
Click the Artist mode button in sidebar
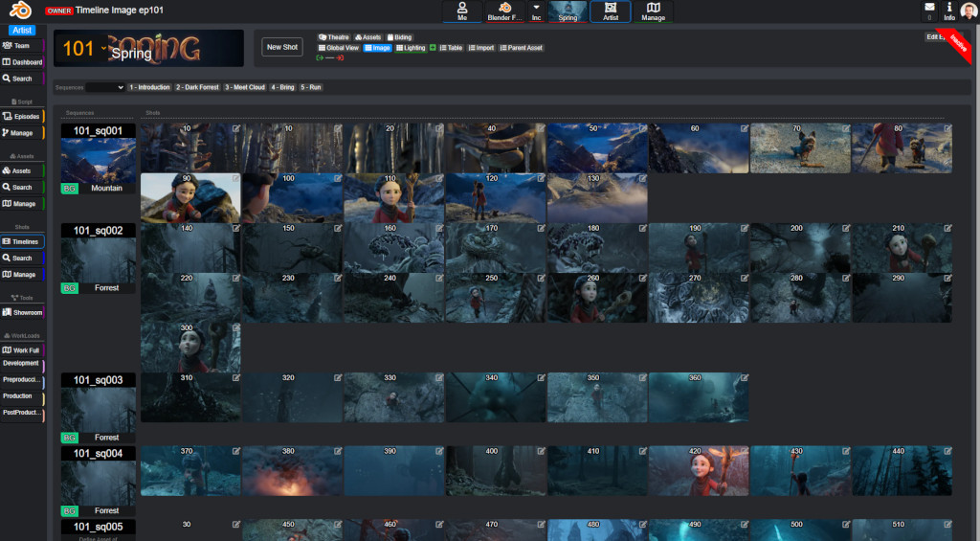coord(22,30)
